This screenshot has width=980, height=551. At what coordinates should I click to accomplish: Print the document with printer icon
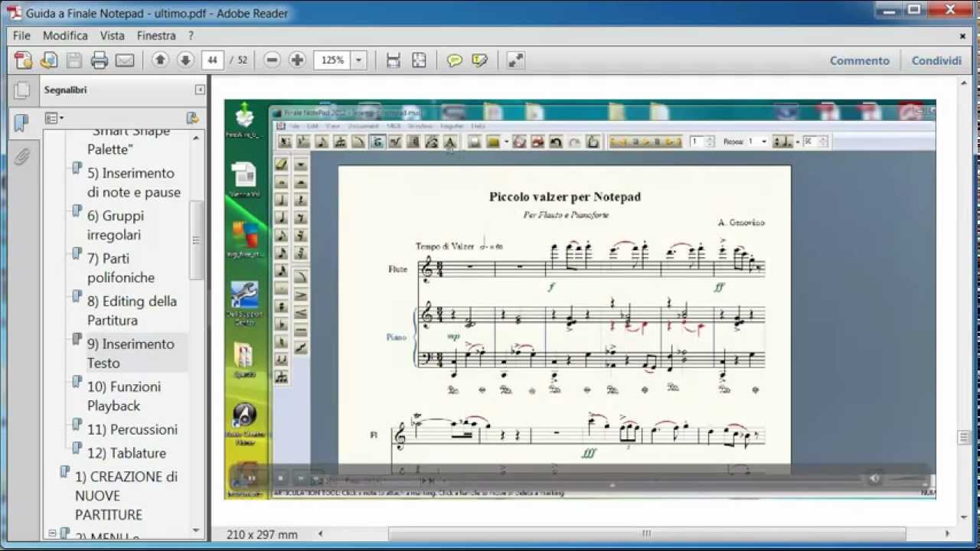click(100, 60)
